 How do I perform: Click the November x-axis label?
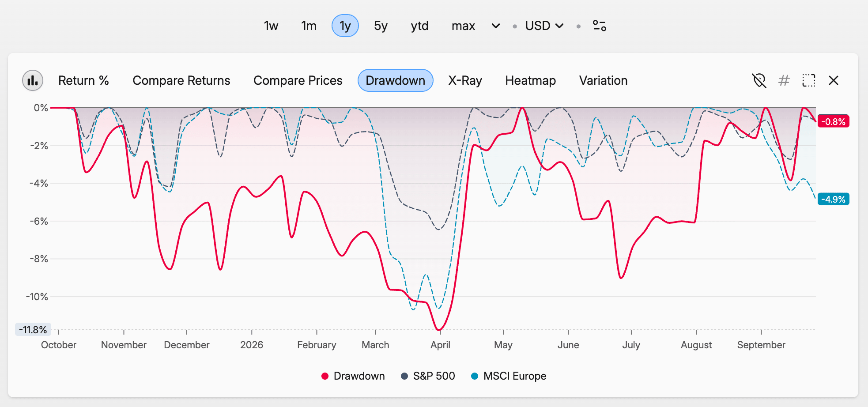124,345
